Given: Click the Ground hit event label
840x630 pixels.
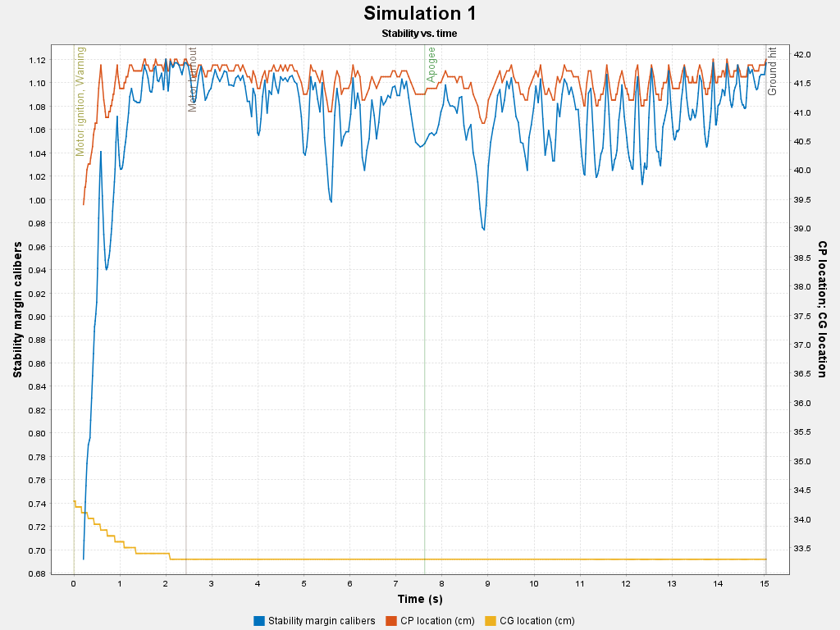Looking at the screenshot, I should pos(772,71).
